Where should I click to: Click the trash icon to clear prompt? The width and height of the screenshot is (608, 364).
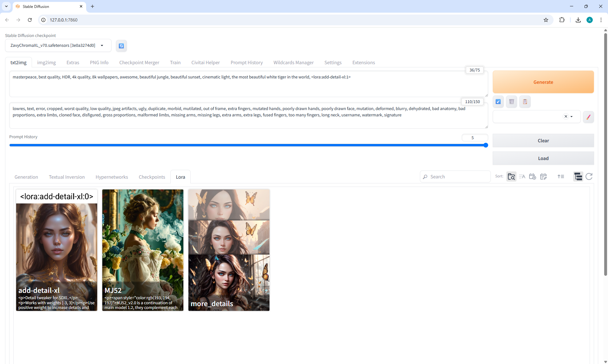(511, 102)
